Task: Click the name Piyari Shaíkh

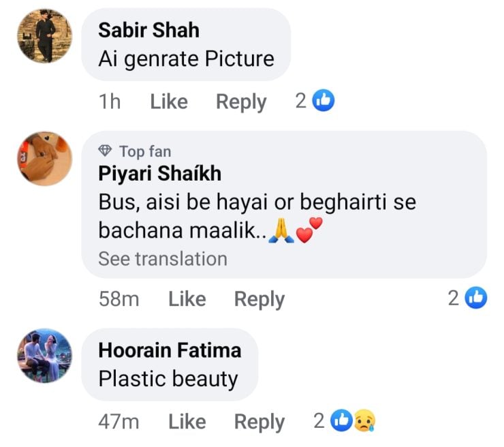Action: click(x=159, y=174)
